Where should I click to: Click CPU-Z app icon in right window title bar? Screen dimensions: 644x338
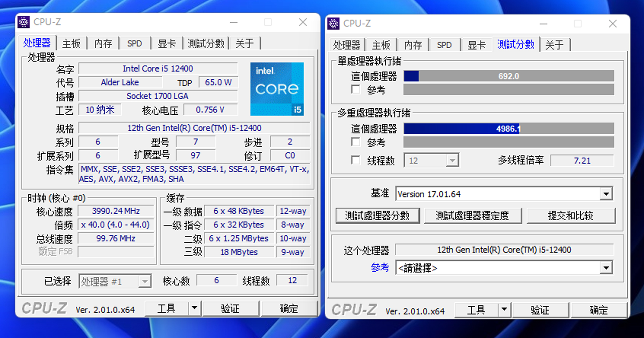pos(333,23)
